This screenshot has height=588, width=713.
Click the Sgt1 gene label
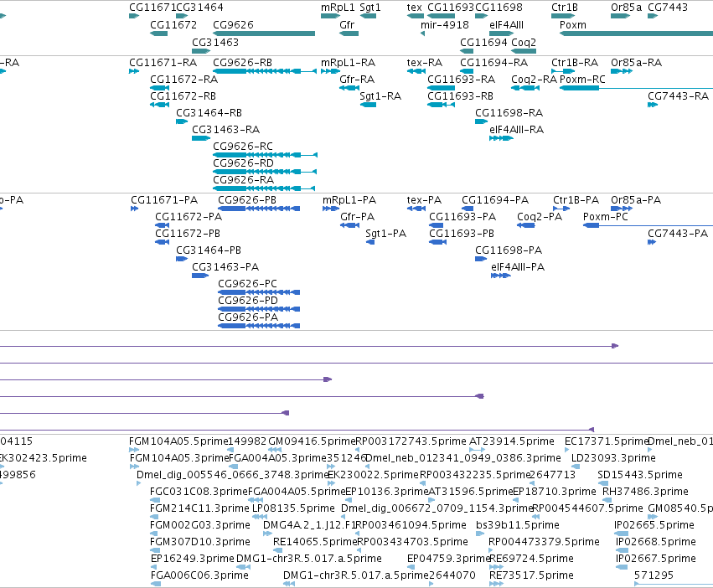370,8
